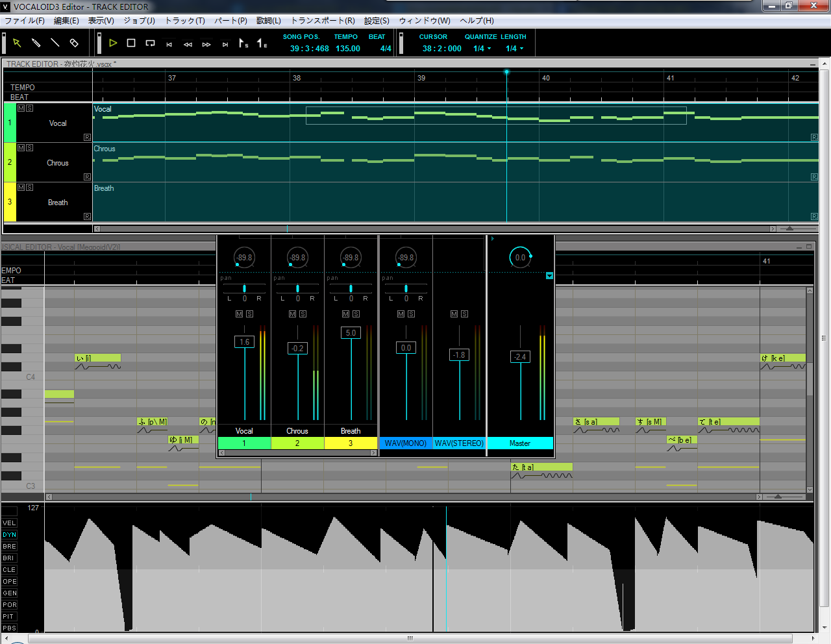The height and width of the screenshot is (644, 831).
Task: Select the line tool
Action: click(55, 43)
